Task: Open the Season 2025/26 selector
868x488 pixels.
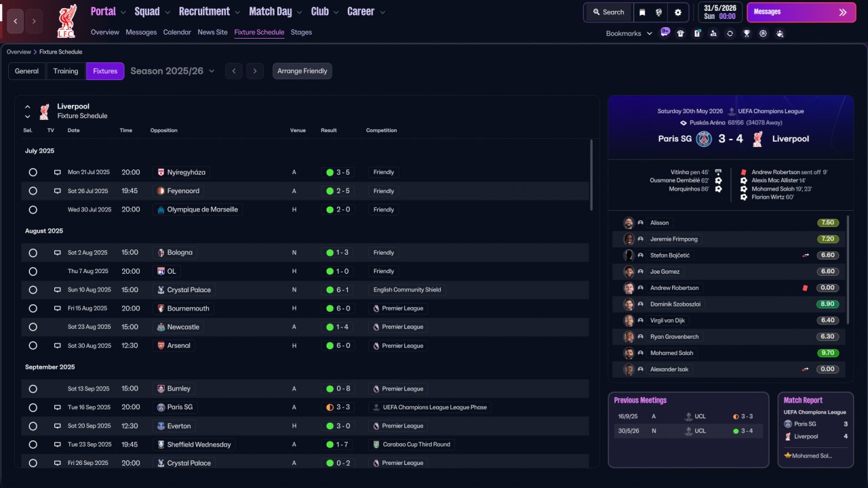Action: pyautogui.click(x=172, y=71)
